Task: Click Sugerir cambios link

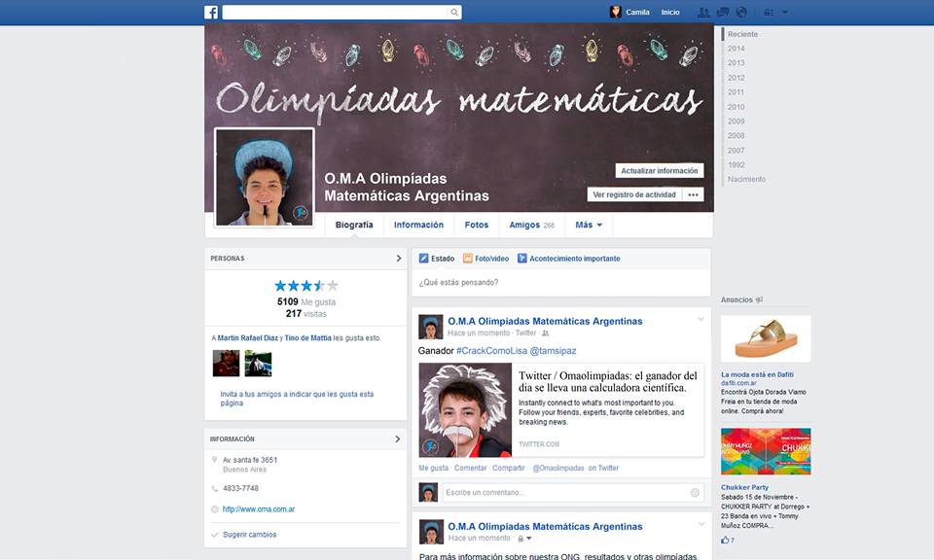Action: [x=250, y=535]
